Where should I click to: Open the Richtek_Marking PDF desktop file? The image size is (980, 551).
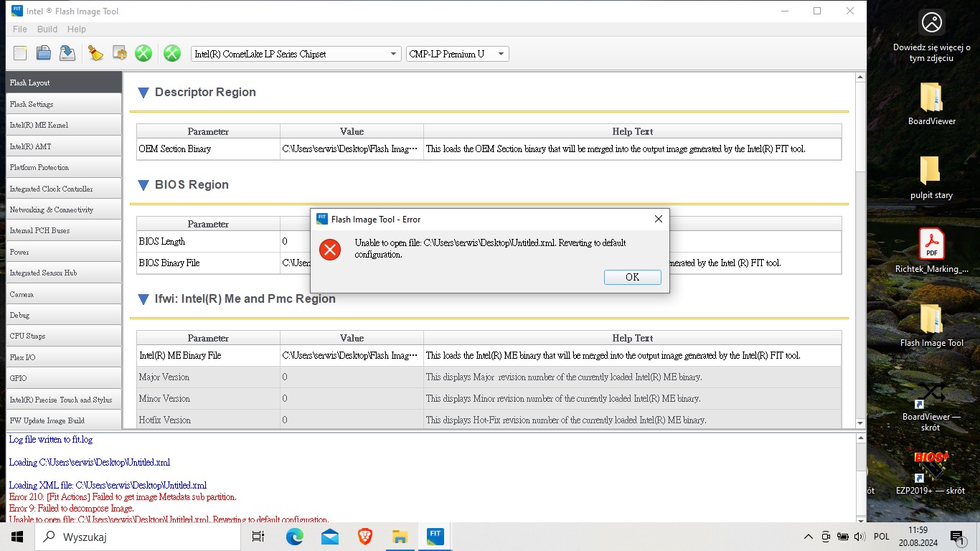[x=931, y=252]
